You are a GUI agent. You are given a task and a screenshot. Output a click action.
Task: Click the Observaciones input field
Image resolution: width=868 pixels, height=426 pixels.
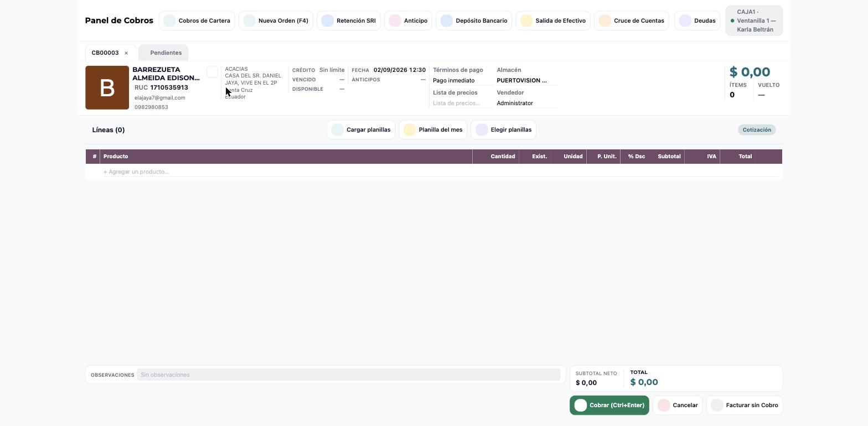click(x=349, y=375)
